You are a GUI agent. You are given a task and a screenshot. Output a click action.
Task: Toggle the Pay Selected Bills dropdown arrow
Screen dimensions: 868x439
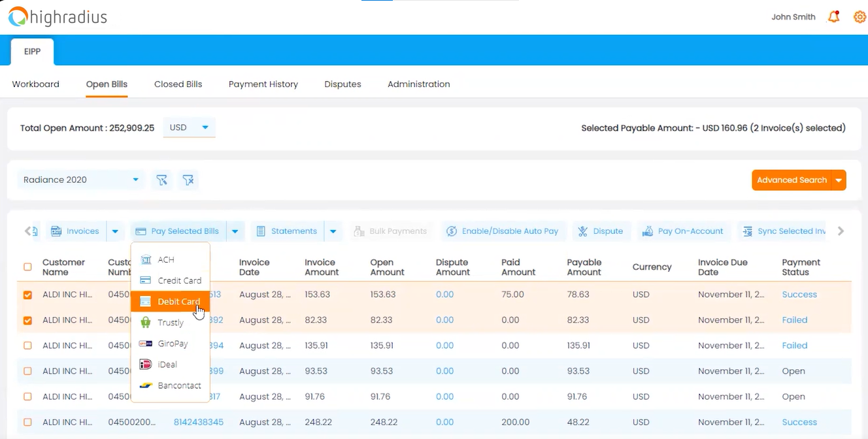coord(235,231)
